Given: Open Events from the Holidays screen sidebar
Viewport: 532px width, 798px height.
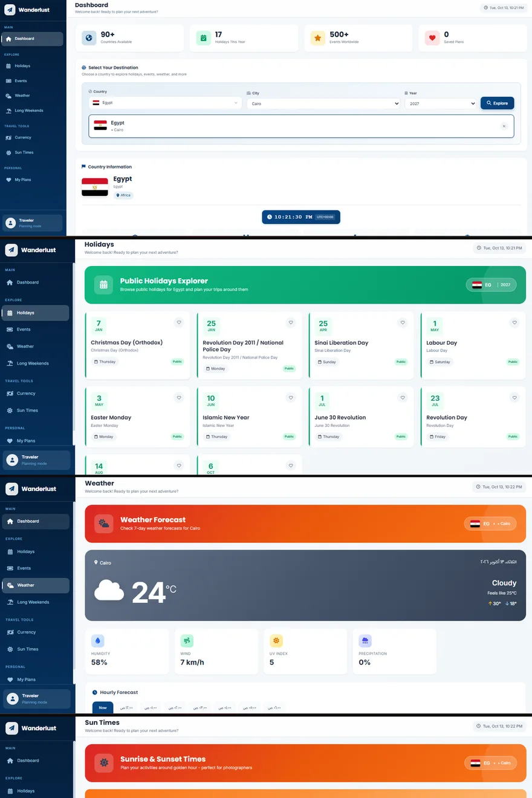Looking at the screenshot, I should coord(36,329).
